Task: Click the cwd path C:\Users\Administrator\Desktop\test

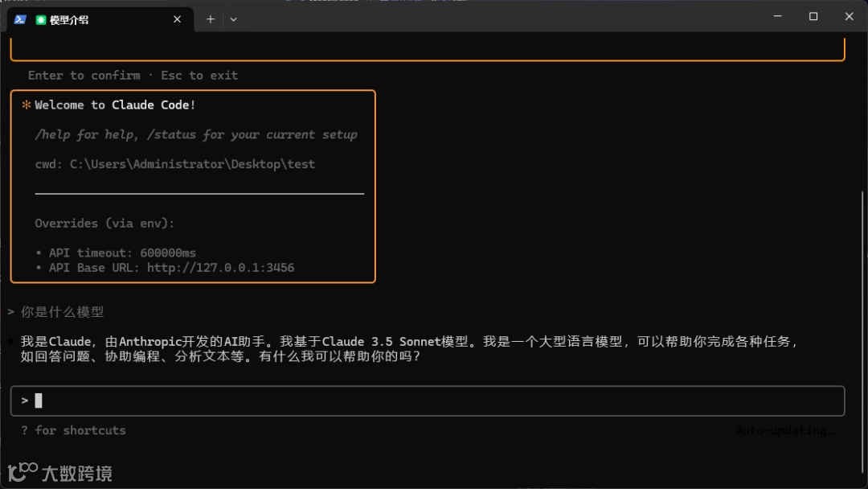Action: coord(192,164)
